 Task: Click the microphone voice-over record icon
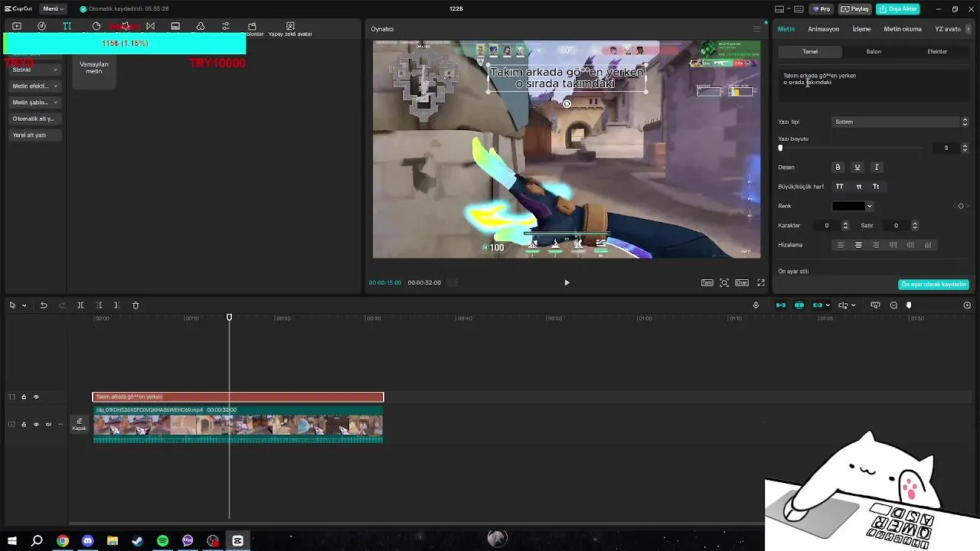[756, 305]
